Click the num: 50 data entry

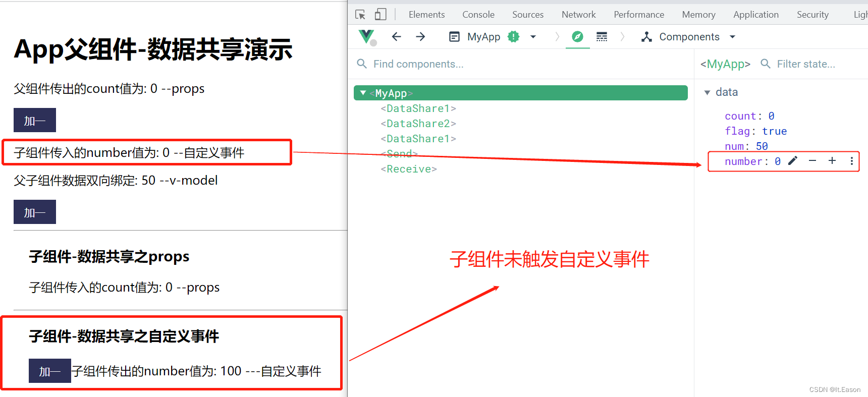pyautogui.click(x=746, y=146)
